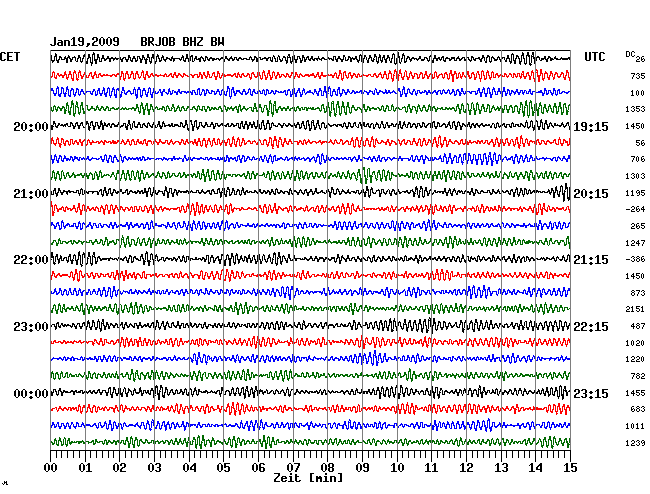Image resolution: width=650 pixels, height=494 pixels.
Task: Select the station label BRJOB BHZ BW
Action: [182, 42]
